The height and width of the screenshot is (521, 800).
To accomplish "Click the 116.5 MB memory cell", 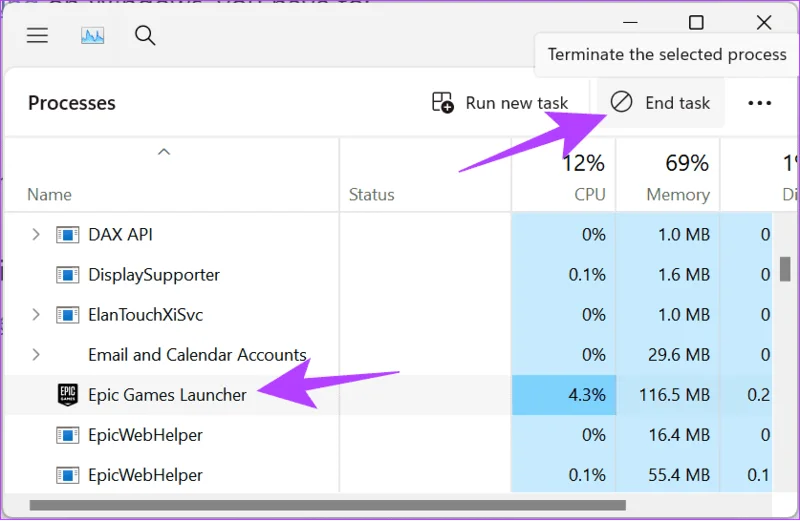I will [668, 395].
